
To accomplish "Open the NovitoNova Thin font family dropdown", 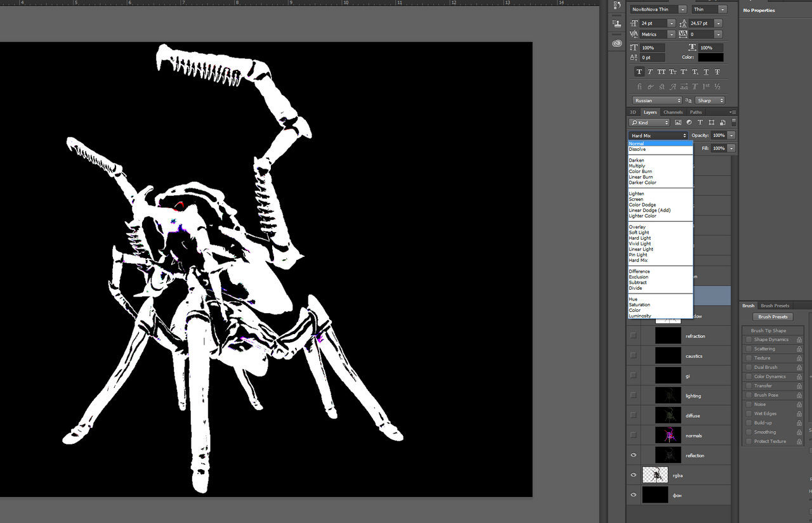I will point(683,10).
